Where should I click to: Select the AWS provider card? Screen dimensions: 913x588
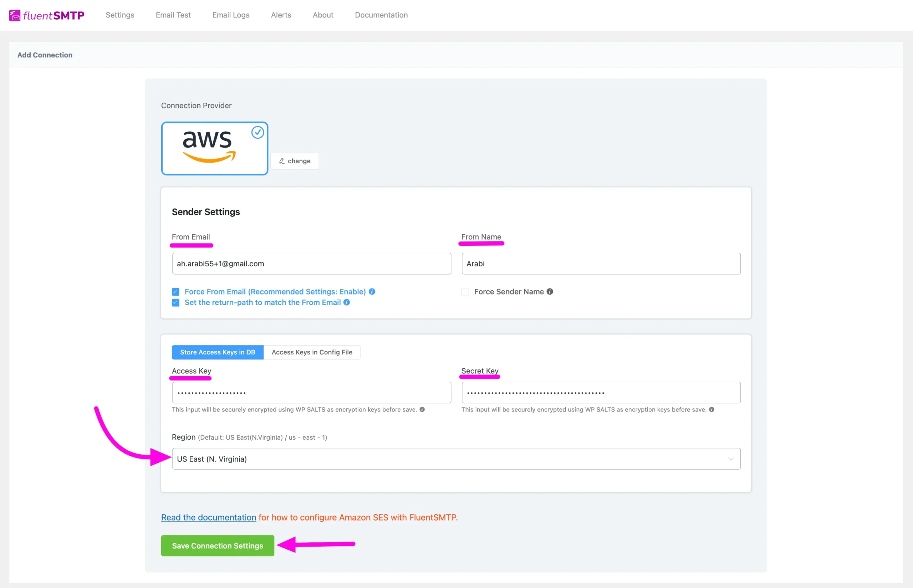pos(215,149)
